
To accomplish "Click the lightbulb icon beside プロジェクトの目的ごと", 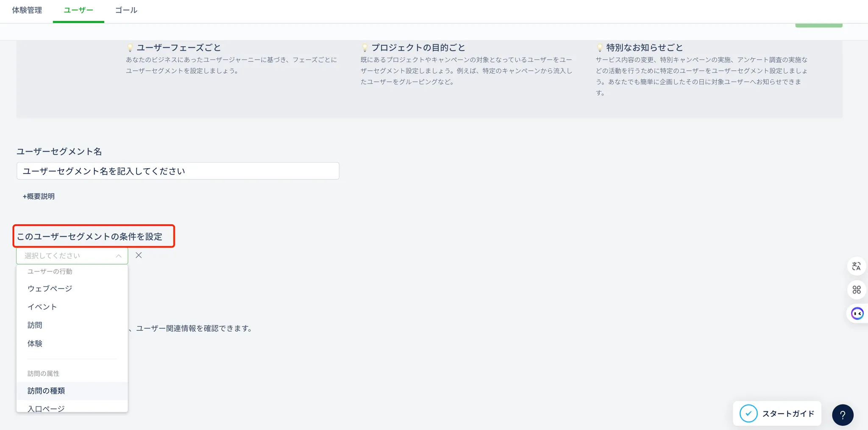I will tap(364, 48).
